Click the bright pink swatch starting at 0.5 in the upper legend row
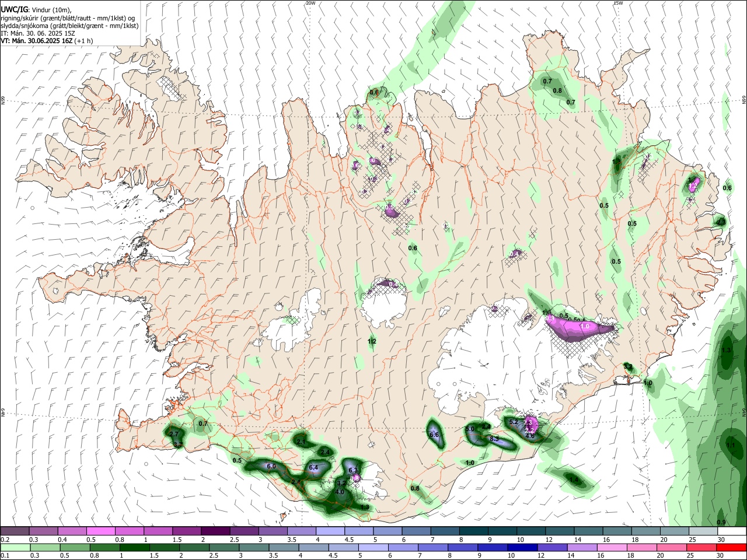 (x=100, y=531)
